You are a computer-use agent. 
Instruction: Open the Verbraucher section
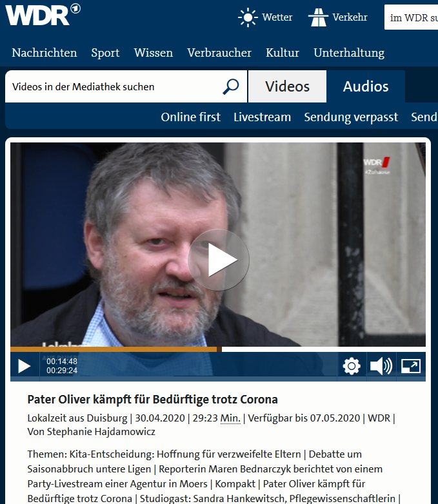point(219,53)
